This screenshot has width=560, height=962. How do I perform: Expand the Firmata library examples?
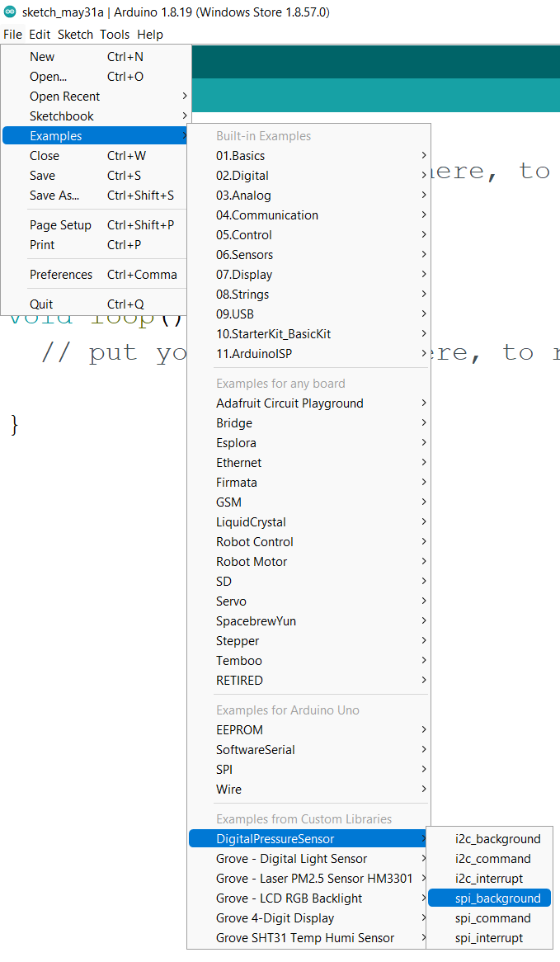(308, 482)
